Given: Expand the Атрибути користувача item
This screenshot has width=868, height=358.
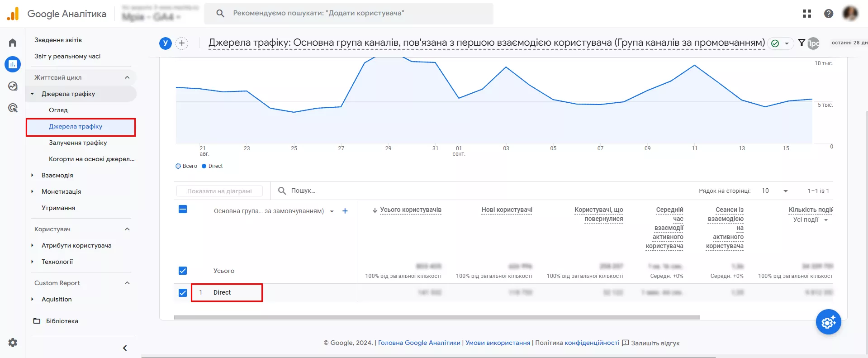Looking at the screenshot, I should tap(32, 245).
